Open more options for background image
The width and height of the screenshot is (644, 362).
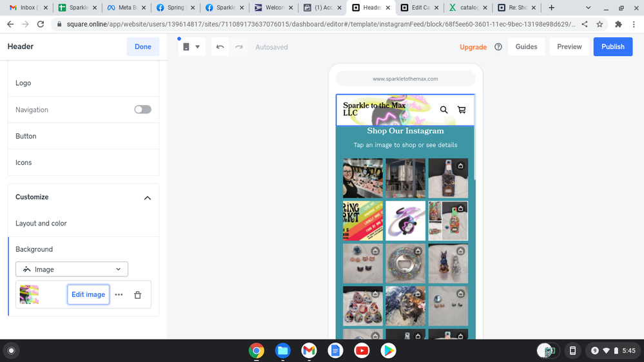[x=119, y=295]
